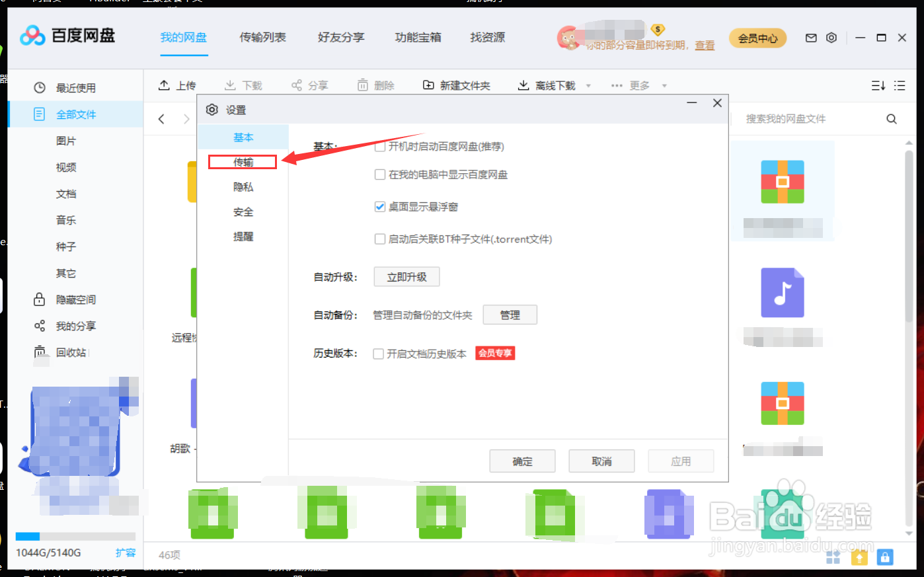The width and height of the screenshot is (924, 577).
Task: Click the sort order icon
Action: (x=878, y=85)
